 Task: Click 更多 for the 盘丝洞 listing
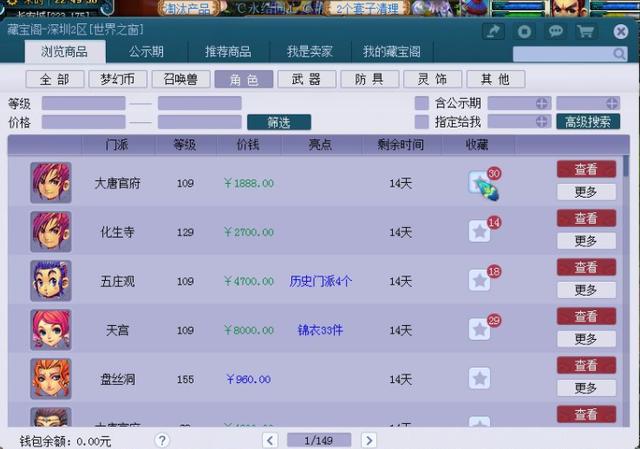coord(586,388)
